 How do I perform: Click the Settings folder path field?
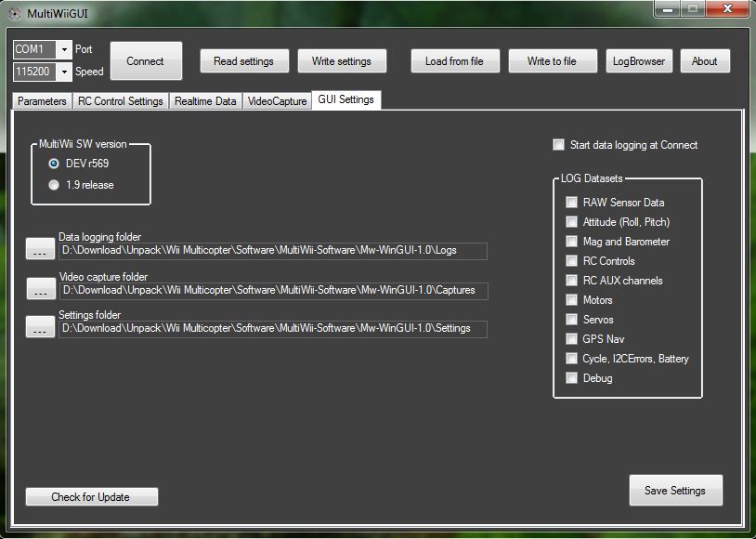coord(273,329)
